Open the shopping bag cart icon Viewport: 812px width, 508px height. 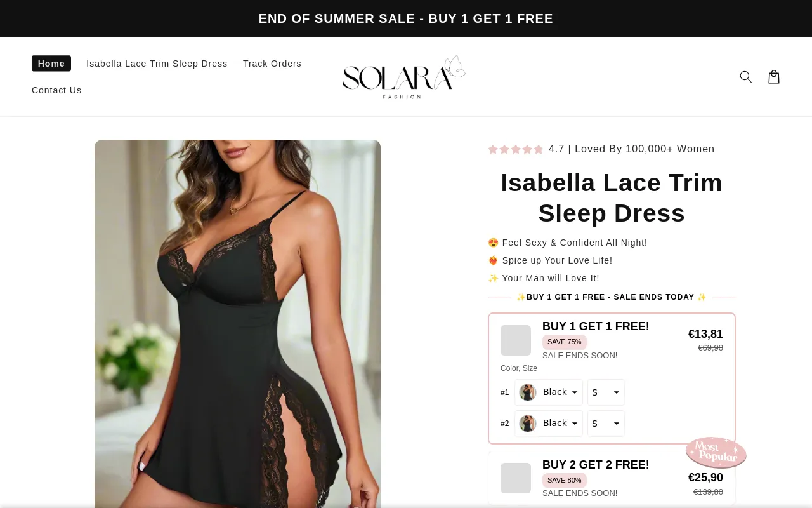point(774,77)
